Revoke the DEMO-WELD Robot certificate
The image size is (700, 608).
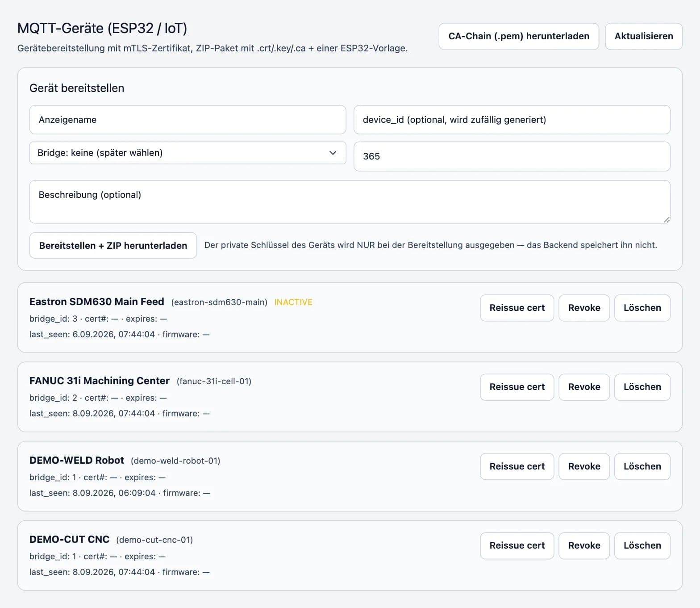(584, 466)
